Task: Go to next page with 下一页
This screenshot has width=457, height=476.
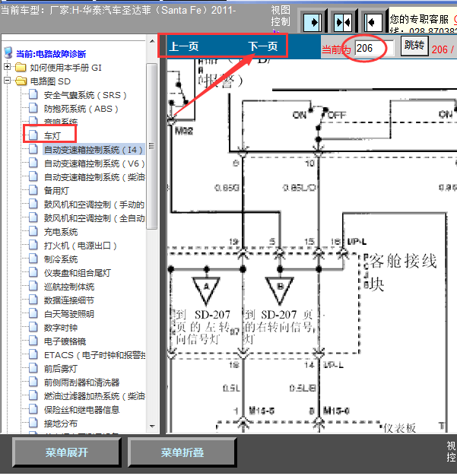Action: point(263,46)
